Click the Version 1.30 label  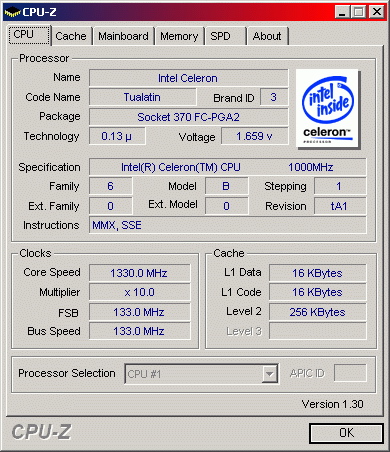click(x=333, y=404)
